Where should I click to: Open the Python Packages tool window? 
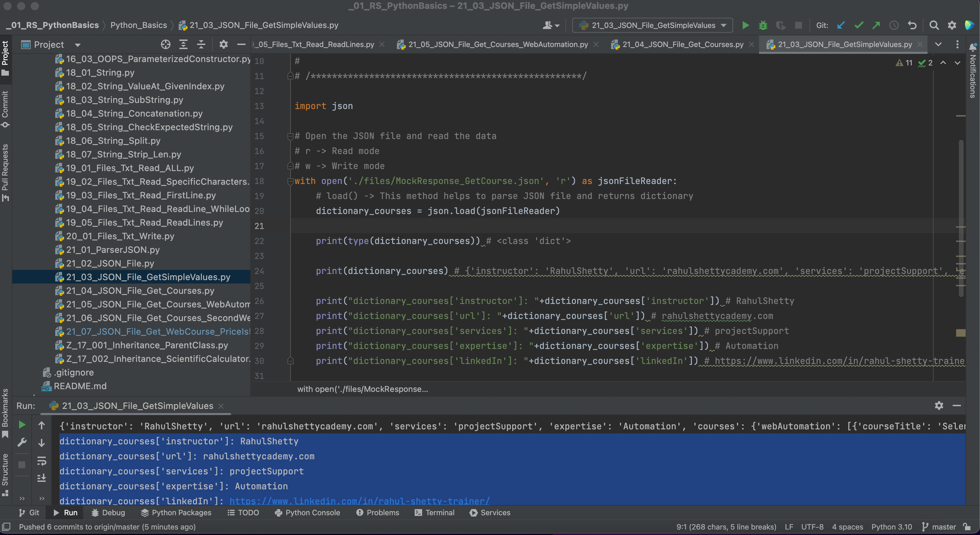pos(176,512)
